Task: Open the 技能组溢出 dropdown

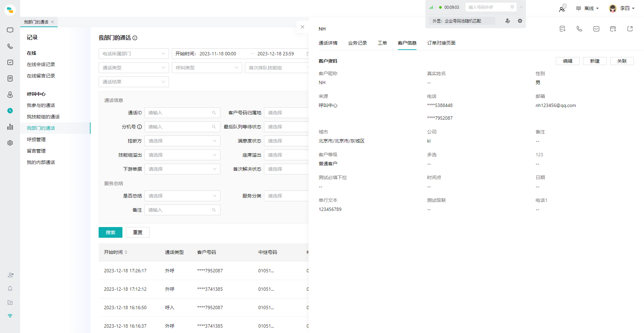Action: (x=182, y=155)
